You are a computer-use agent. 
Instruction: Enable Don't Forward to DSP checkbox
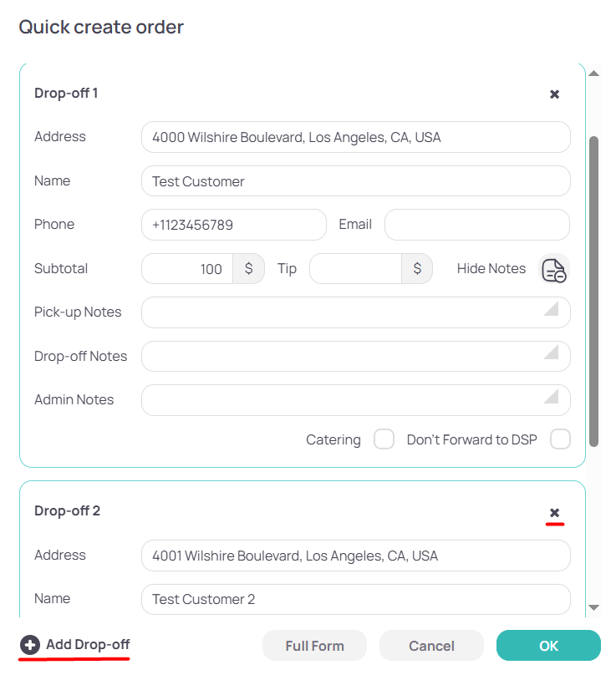tap(560, 439)
